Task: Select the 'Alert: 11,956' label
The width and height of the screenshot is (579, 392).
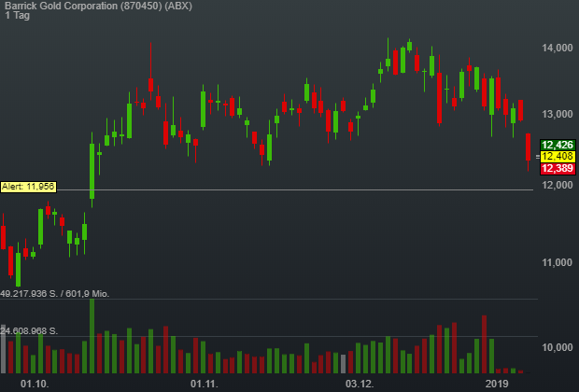Action: coord(28,187)
